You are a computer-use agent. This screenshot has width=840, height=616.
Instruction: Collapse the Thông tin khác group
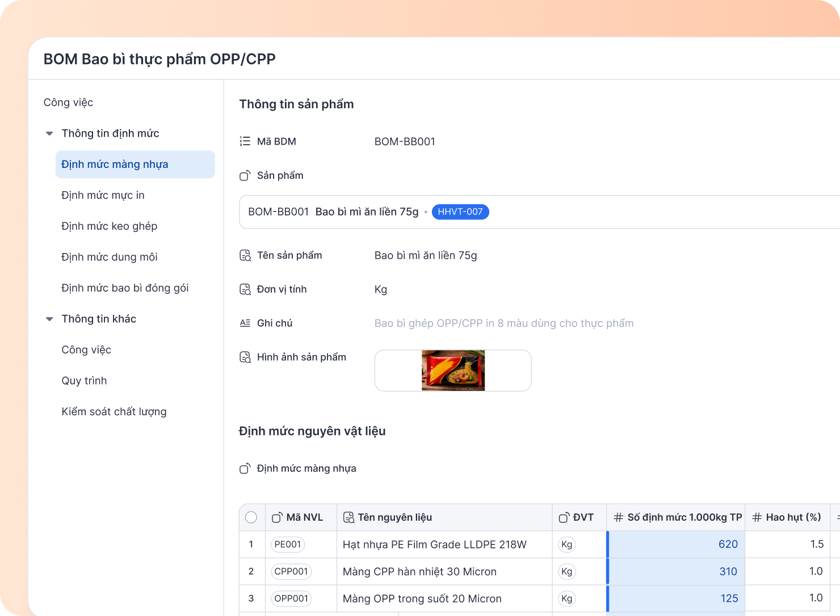pyautogui.click(x=49, y=319)
